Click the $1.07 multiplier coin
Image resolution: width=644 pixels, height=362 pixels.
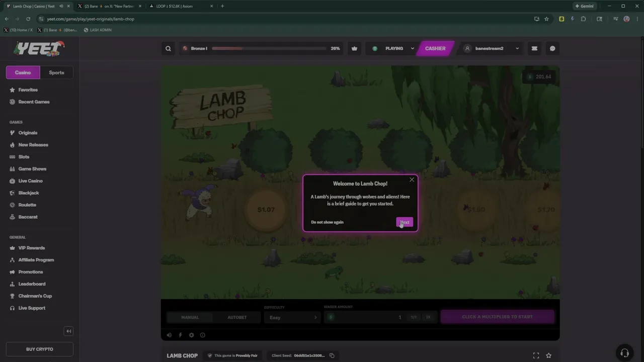coord(266,210)
